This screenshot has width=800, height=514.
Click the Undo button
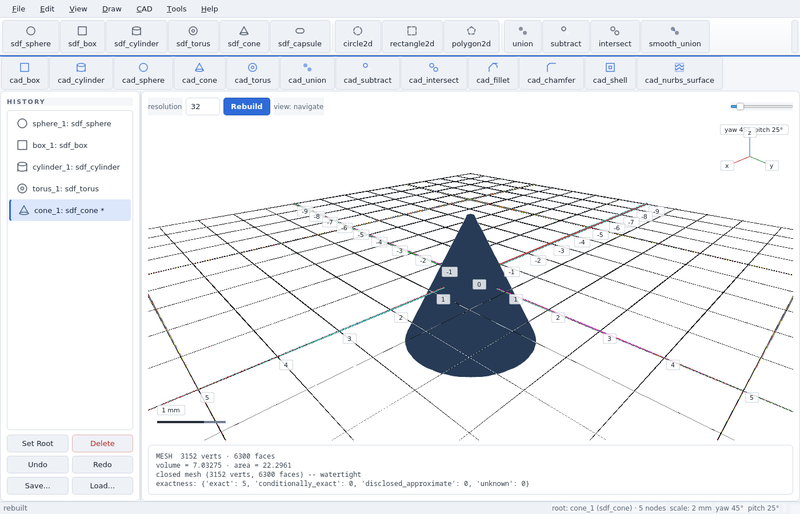tap(37, 464)
